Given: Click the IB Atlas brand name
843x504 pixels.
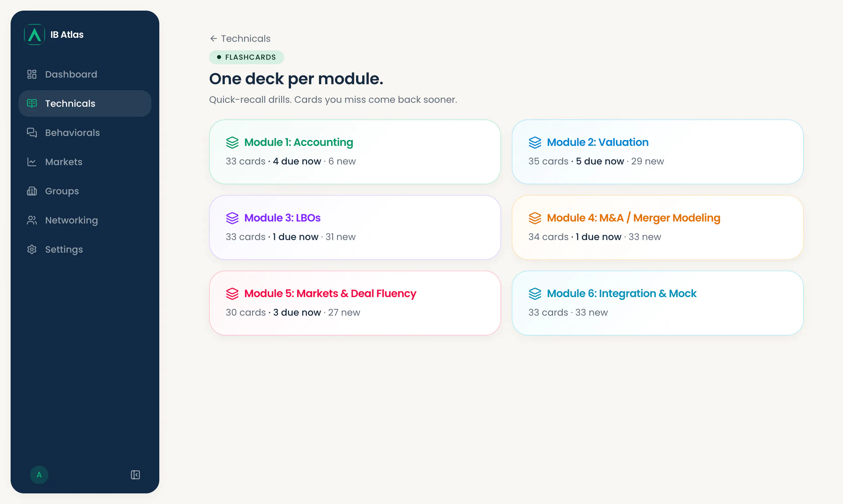Looking at the screenshot, I should pos(67,34).
